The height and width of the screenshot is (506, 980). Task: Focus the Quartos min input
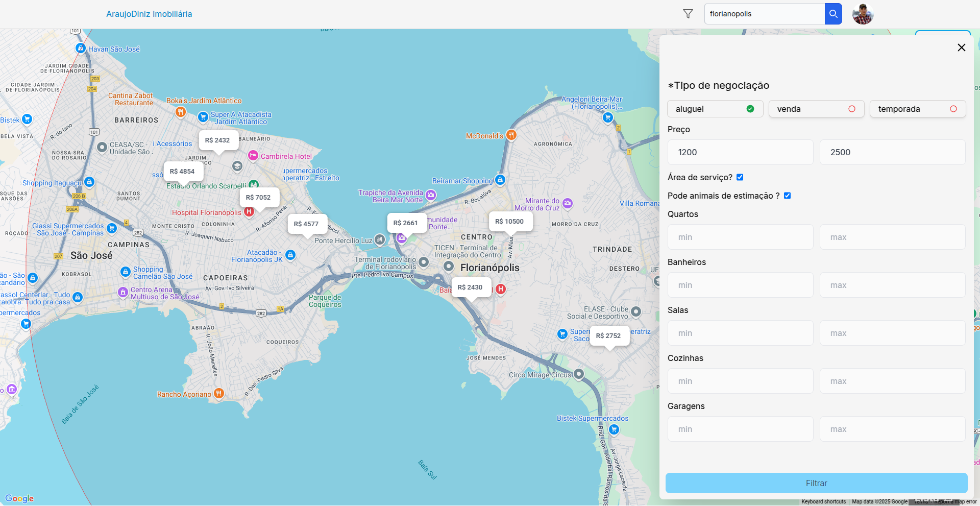click(x=740, y=237)
